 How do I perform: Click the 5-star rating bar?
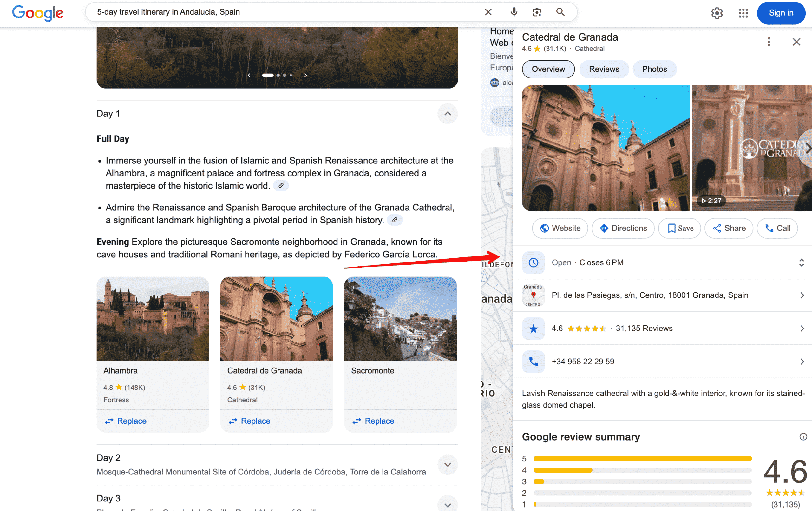(x=642, y=459)
